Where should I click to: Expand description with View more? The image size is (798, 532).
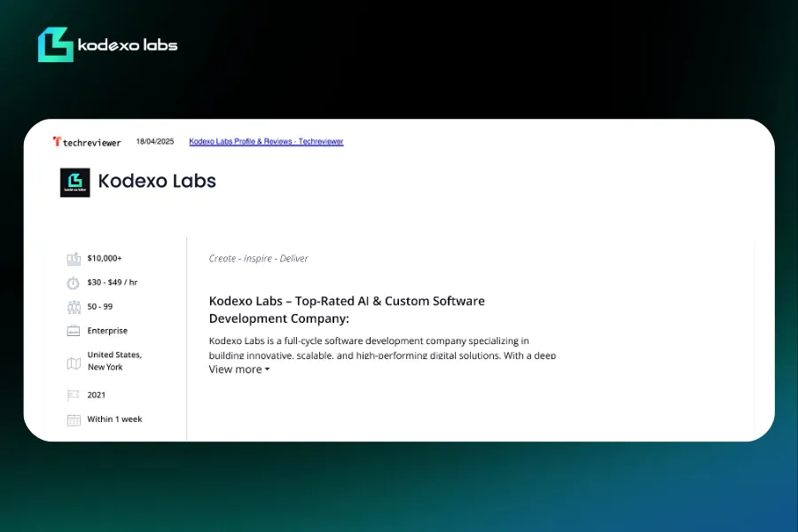pos(239,370)
